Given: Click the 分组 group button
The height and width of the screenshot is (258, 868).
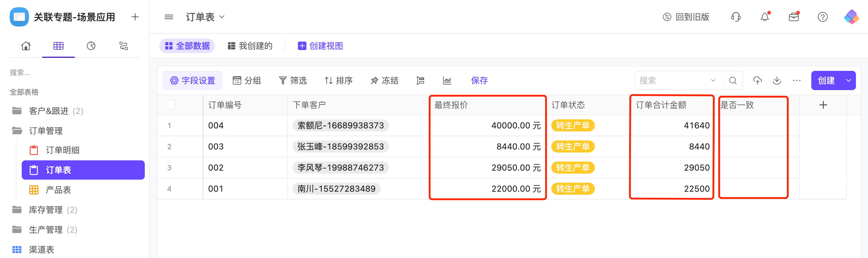Looking at the screenshot, I should click(247, 80).
